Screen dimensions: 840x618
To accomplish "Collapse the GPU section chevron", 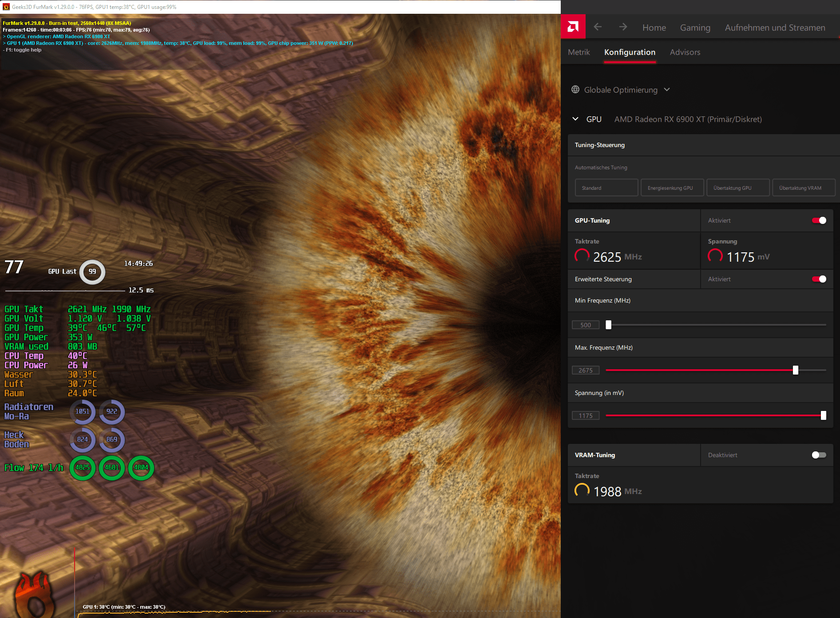I will 575,119.
